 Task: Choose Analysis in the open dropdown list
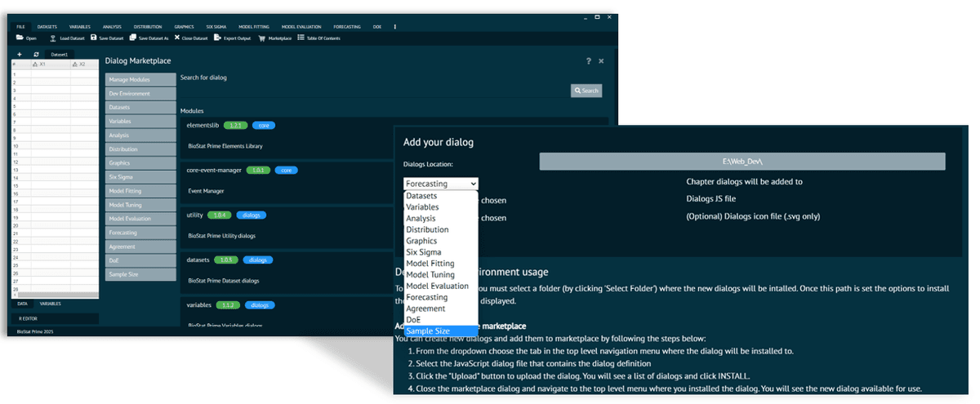[441, 219]
